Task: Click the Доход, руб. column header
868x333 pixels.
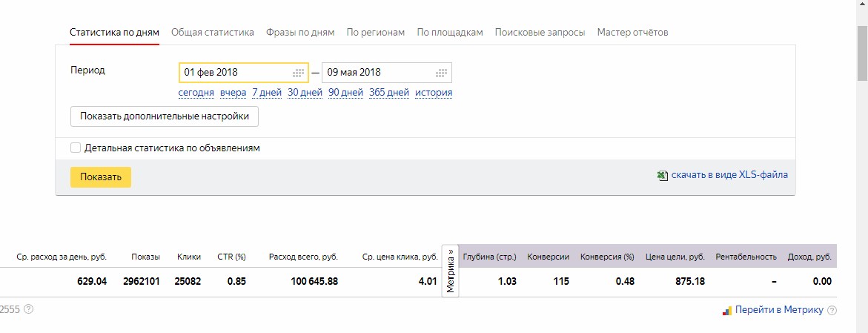Action: pos(810,257)
